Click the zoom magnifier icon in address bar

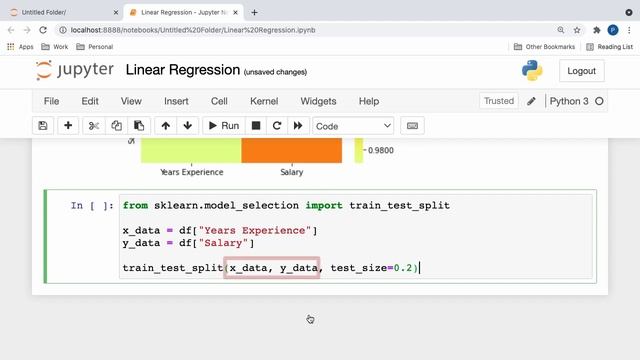[x=561, y=30]
